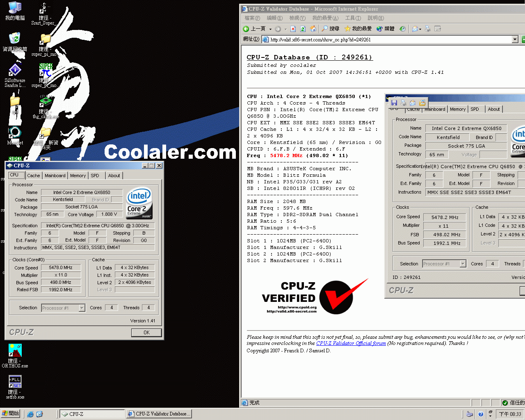Open the 工具(T) Tools menu in IE

[x=353, y=18]
